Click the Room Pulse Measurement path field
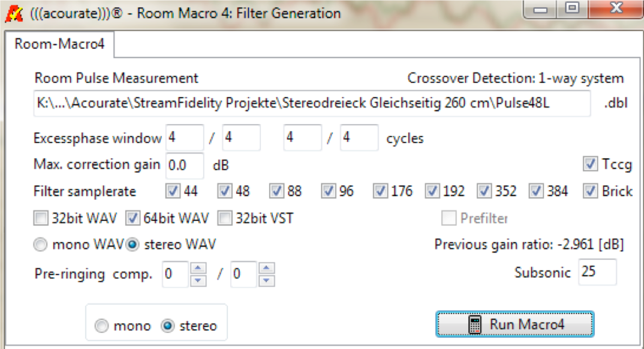This screenshot has height=349, width=644. click(x=312, y=104)
